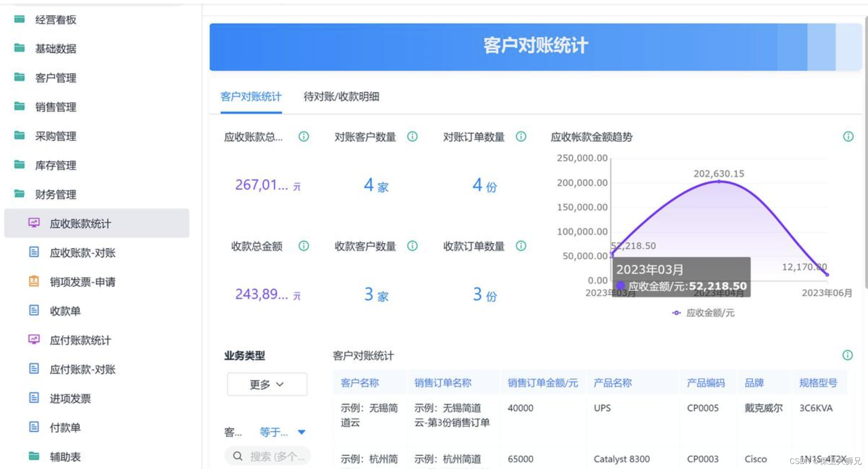Expand the 销售管理 folder in sidebar

pyautogui.click(x=55, y=107)
